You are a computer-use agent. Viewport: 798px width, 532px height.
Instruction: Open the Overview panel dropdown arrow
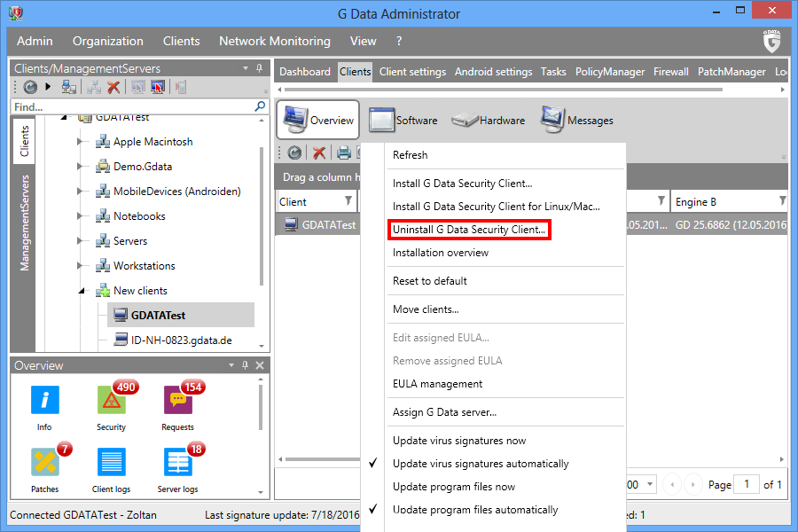231,365
